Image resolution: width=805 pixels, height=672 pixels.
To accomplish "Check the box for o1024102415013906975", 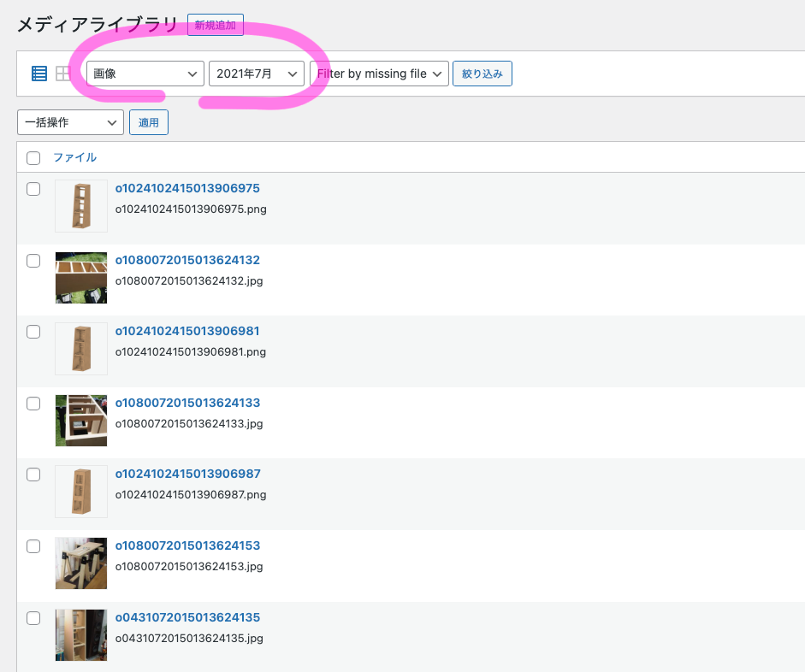I will pos(33,189).
